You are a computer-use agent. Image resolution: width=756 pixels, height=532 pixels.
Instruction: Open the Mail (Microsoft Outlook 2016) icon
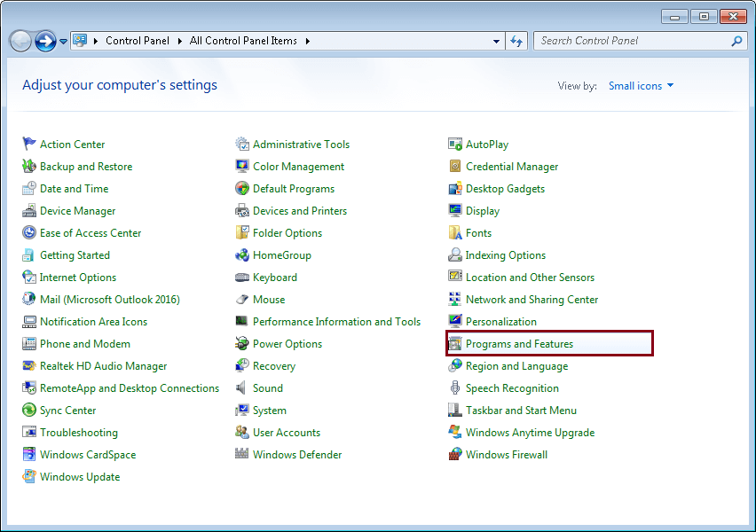point(29,299)
